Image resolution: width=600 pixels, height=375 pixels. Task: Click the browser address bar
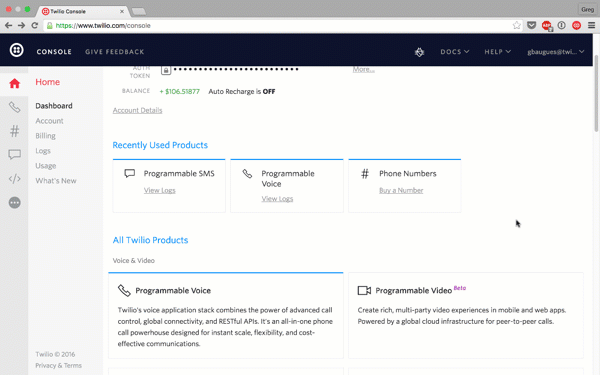pos(283,26)
